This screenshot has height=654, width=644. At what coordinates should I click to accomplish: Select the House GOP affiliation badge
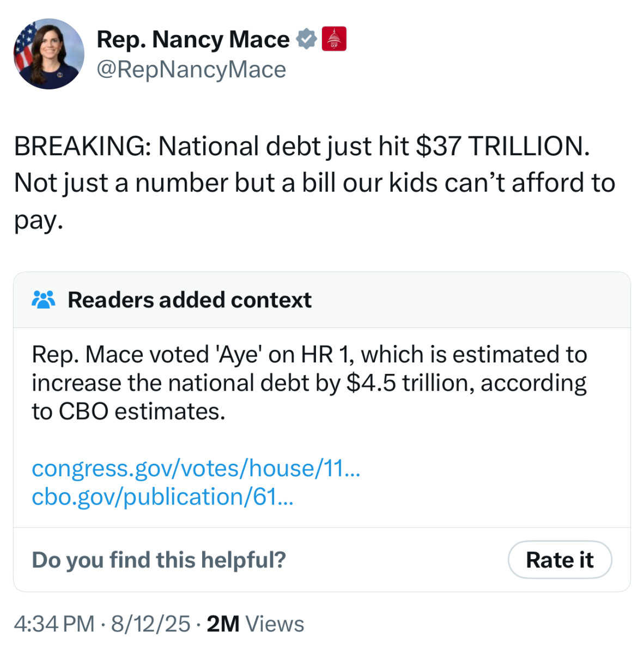335,38
